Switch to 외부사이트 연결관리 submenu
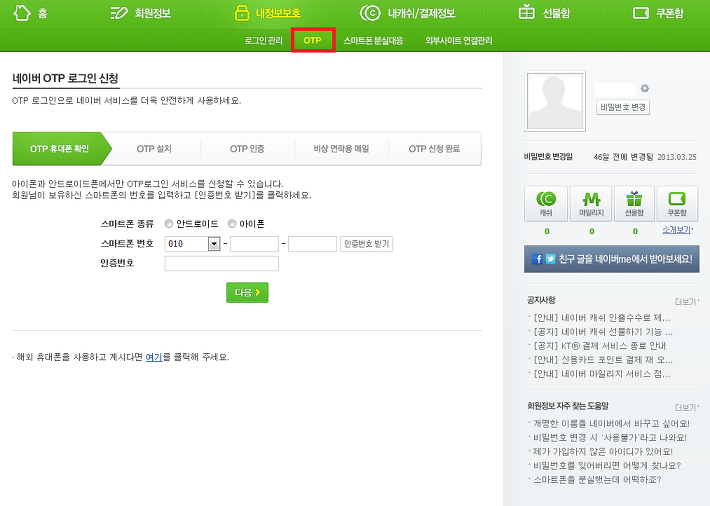Viewport: 710px width, 506px height. tap(459, 41)
